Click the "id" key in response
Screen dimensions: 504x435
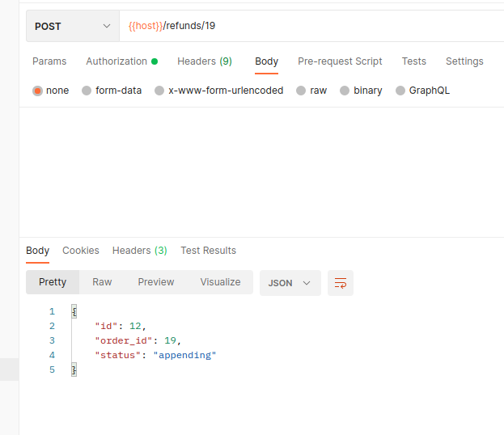tap(106, 326)
